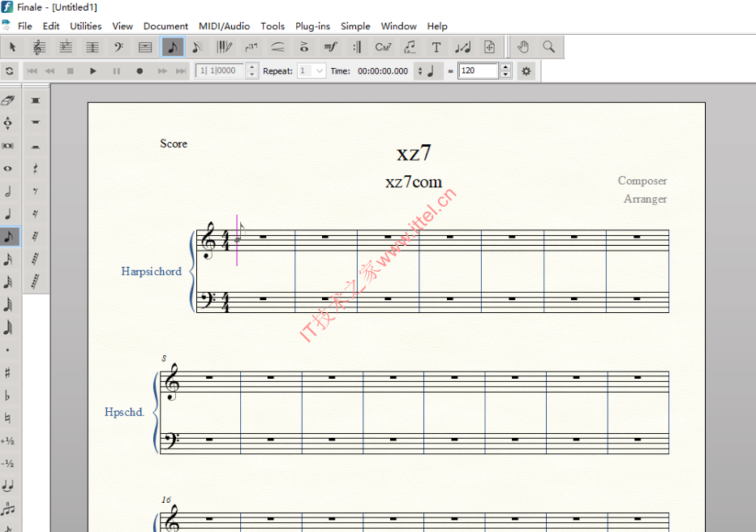756x532 pixels.
Task: Pick the Eraser in Simple Entry palette
Action: (8, 101)
